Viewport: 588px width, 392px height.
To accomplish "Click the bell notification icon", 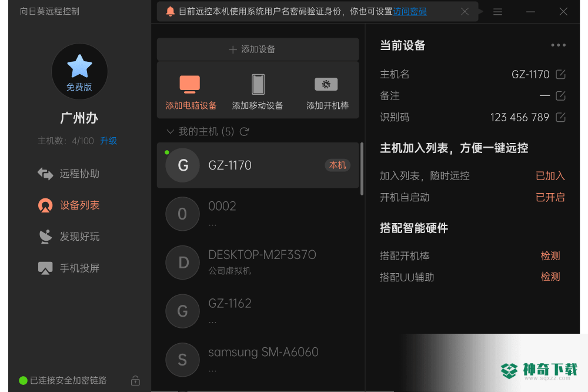I will click(171, 11).
